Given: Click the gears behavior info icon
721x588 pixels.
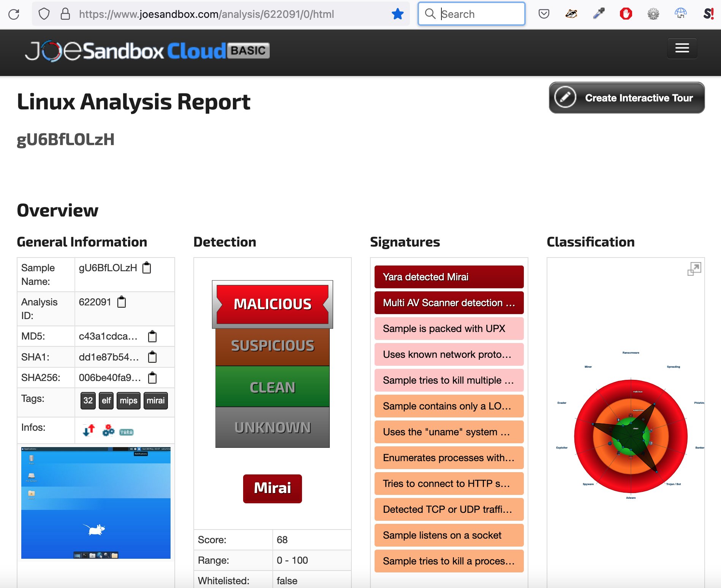Looking at the screenshot, I should (108, 430).
